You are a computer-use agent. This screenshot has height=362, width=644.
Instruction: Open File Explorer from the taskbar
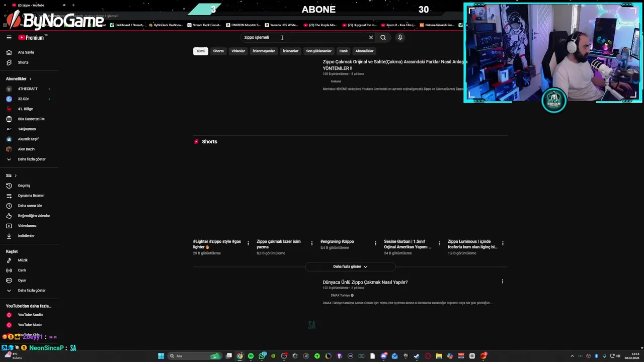click(x=439, y=356)
